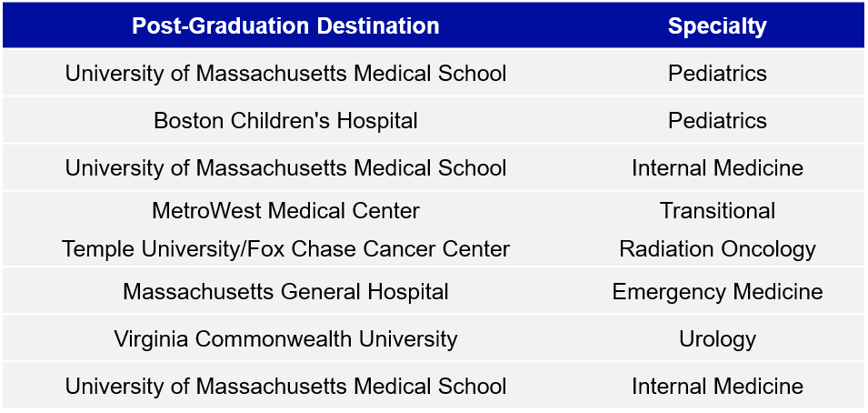Click the first University of Massachusetts Medical School entry
Viewport: 868px width, 413px height.
(285, 73)
